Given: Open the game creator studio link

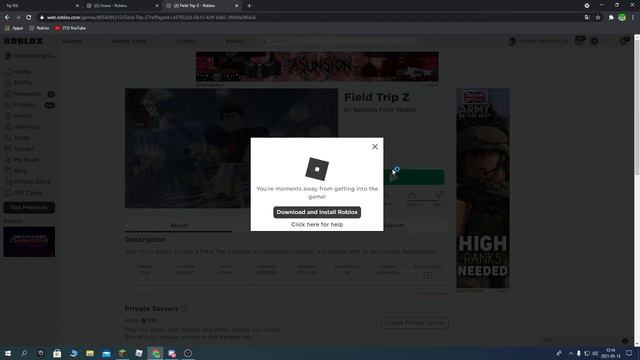Looking at the screenshot, I should click(x=384, y=110).
